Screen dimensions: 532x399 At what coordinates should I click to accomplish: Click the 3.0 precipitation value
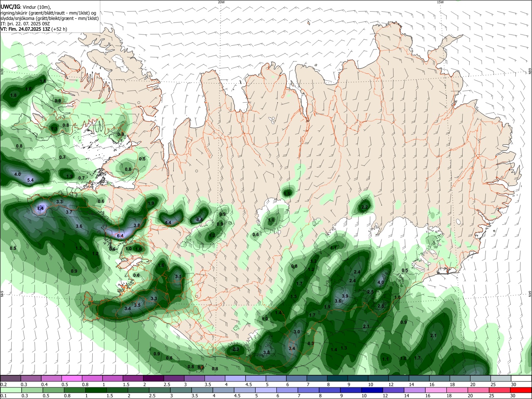coord(297,332)
